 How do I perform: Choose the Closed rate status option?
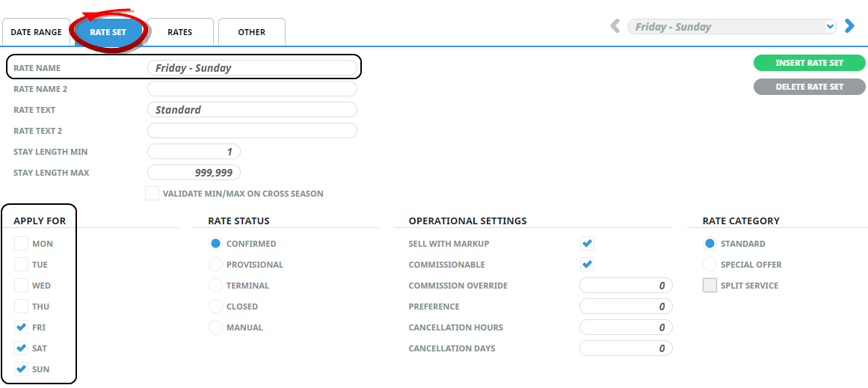215,307
